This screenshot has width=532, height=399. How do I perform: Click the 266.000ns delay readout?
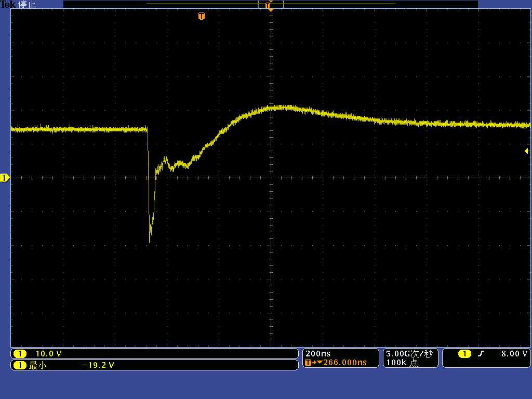345,362
